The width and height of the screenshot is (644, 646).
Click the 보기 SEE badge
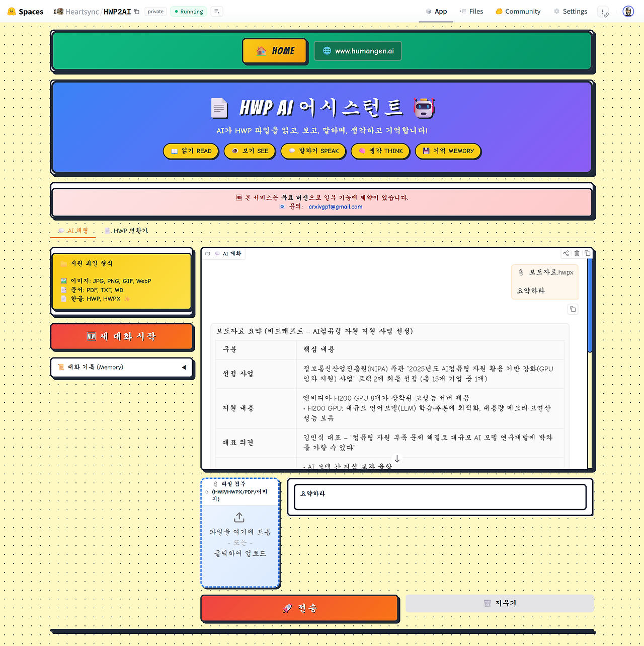click(x=250, y=151)
